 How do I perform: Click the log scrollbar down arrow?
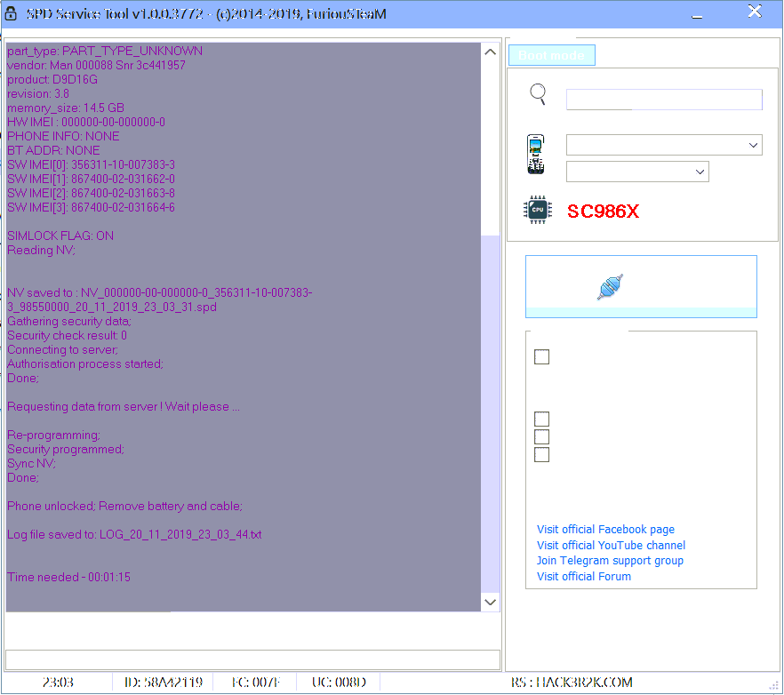491,602
